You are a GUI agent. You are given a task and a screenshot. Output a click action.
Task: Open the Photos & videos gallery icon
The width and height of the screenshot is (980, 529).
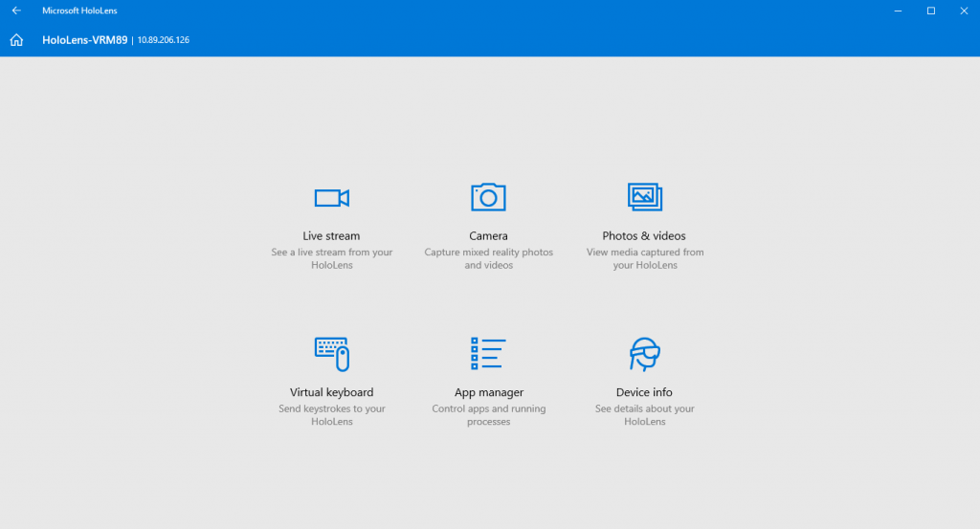[x=644, y=197]
